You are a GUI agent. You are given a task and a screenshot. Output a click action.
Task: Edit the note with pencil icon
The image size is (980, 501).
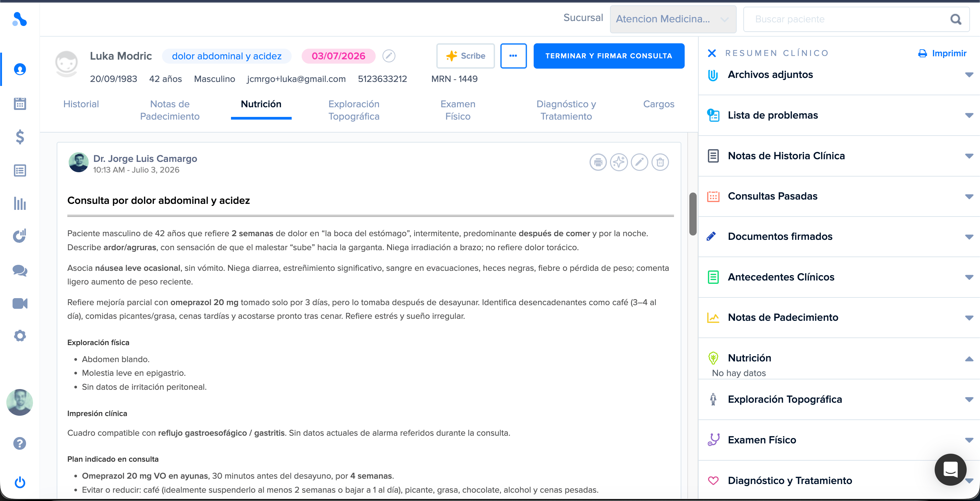pyautogui.click(x=640, y=162)
